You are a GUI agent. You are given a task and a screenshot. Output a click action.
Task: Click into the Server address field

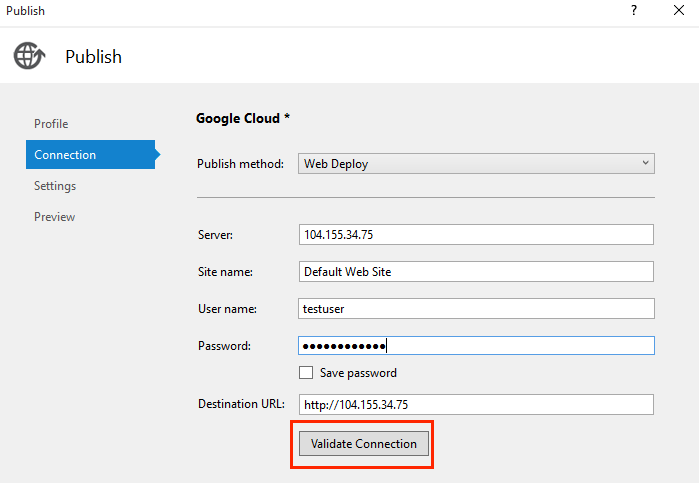476,234
